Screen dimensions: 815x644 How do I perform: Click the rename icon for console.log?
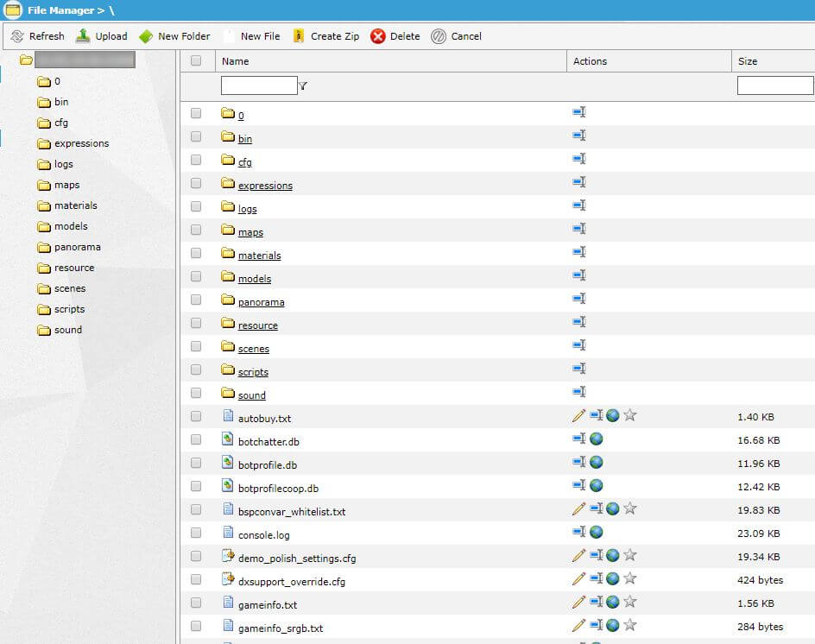(579, 532)
